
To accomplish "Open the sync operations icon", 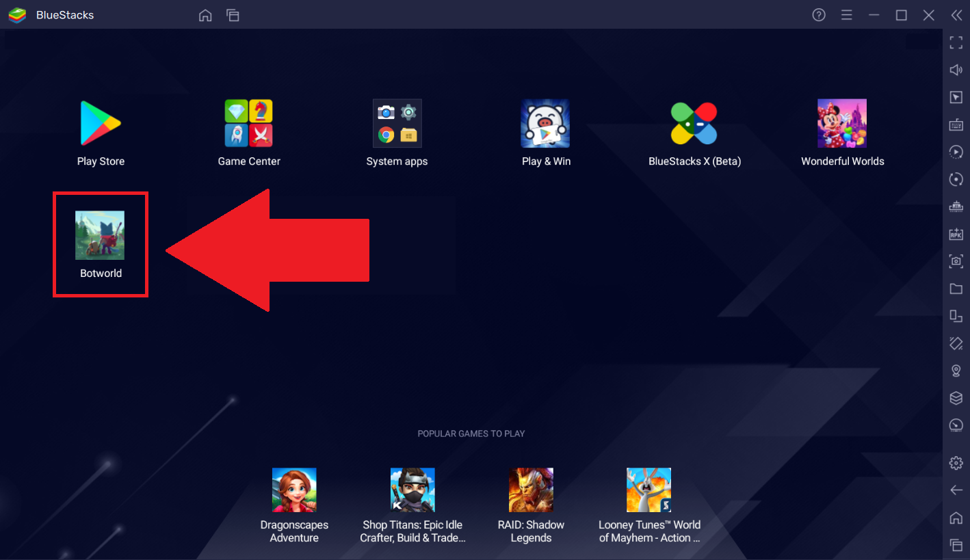I will (956, 179).
